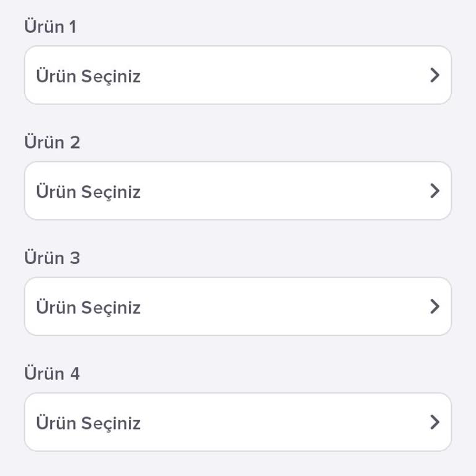Click the chevron arrow in Ürün 4 field

click(434, 422)
